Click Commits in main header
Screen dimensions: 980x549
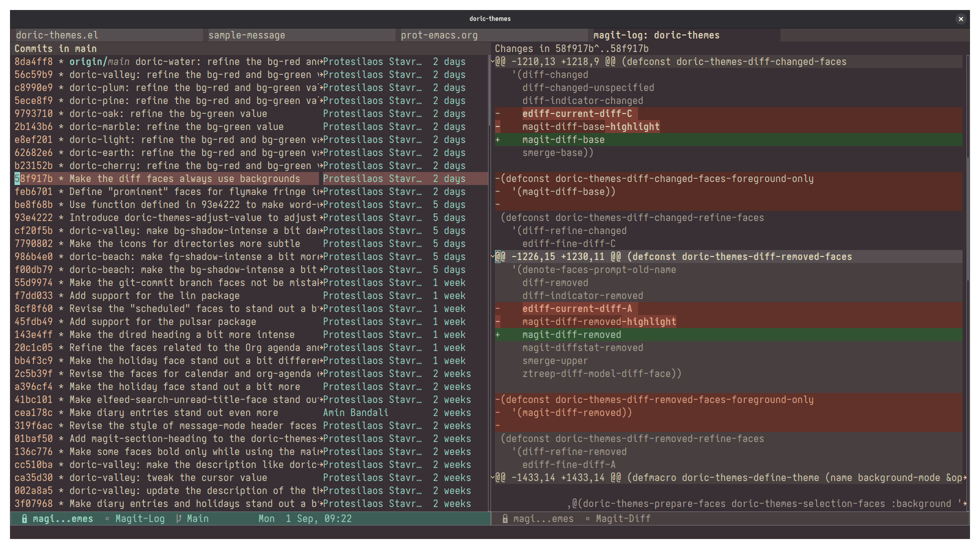pos(55,48)
